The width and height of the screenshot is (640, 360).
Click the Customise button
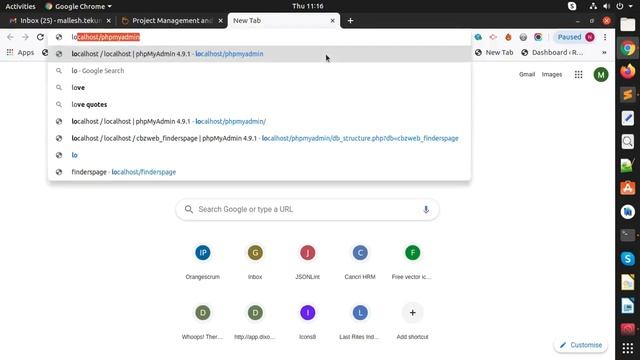[x=580, y=345]
